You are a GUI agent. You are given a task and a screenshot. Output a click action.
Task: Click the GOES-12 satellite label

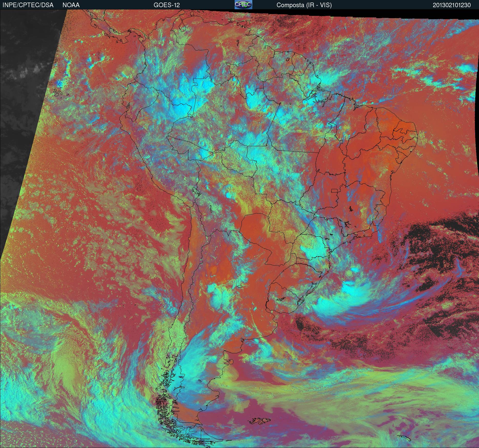(x=167, y=5)
